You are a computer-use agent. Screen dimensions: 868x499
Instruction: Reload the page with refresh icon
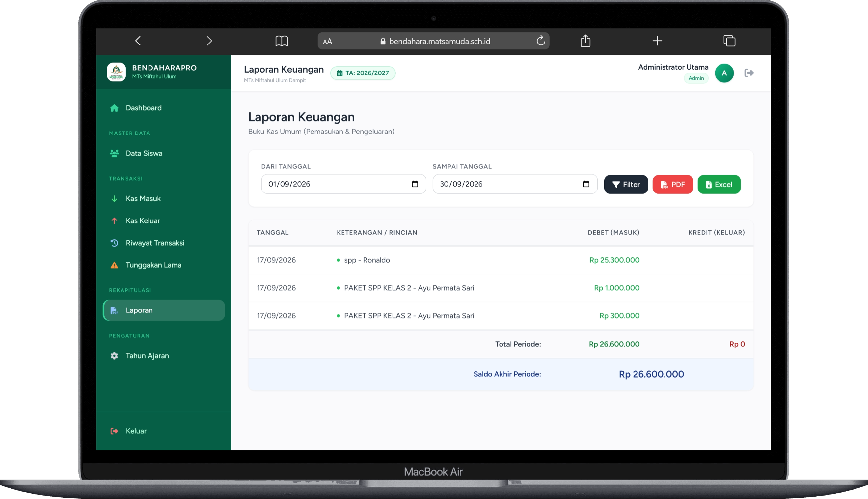tap(541, 41)
